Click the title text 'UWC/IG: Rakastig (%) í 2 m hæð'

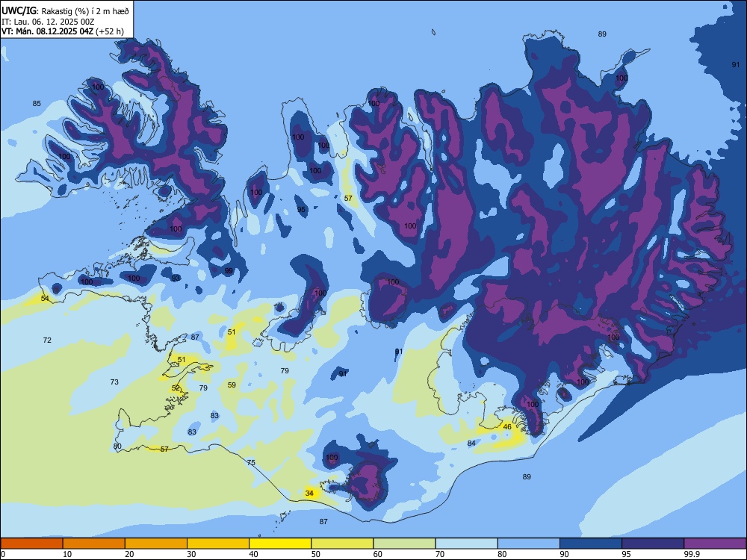coord(65,11)
